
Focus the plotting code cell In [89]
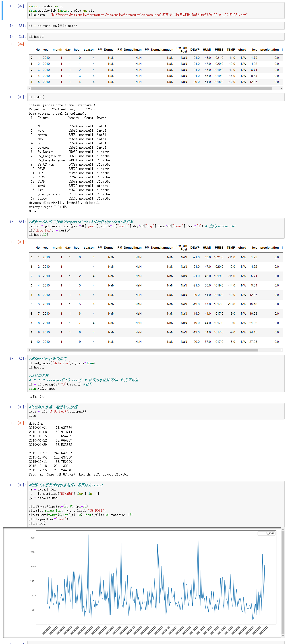click(156, 504)
